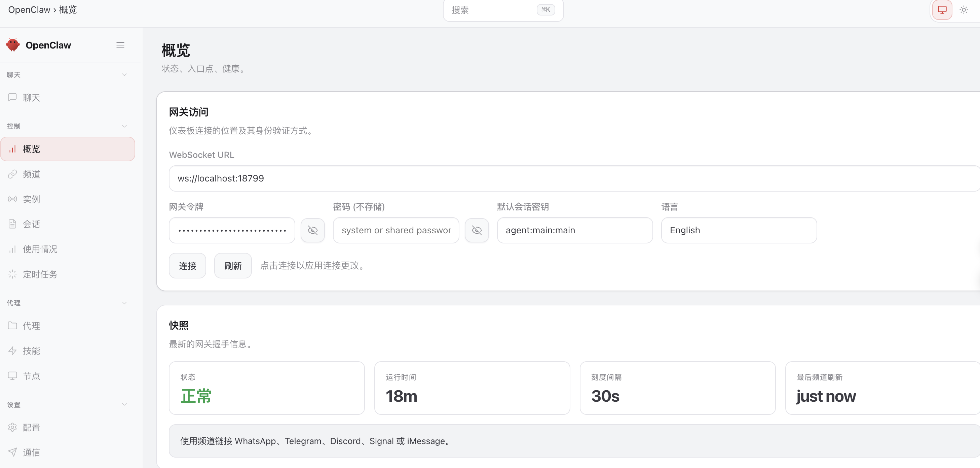Viewport: 980px width, 468px height.
Task: Open 会话 from the sidebar
Action: tap(31, 224)
